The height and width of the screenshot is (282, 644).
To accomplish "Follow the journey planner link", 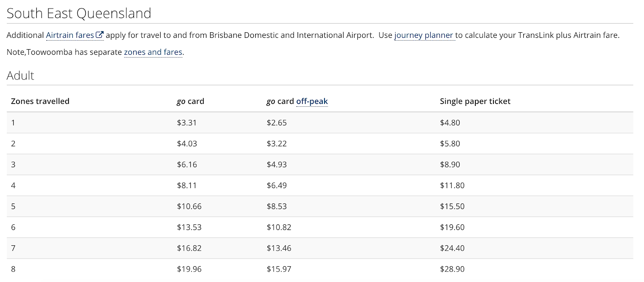I will point(424,35).
